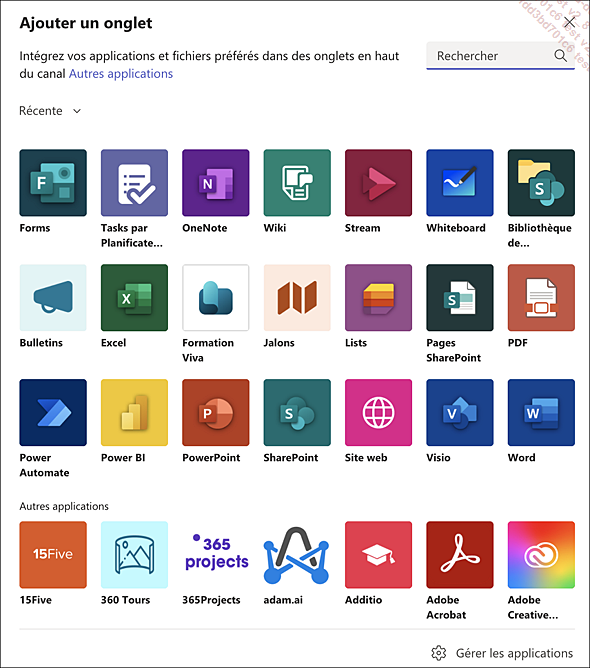Open the 15Five app tile
Image resolution: width=590 pixels, height=668 pixels.
click(x=53, y=555)
